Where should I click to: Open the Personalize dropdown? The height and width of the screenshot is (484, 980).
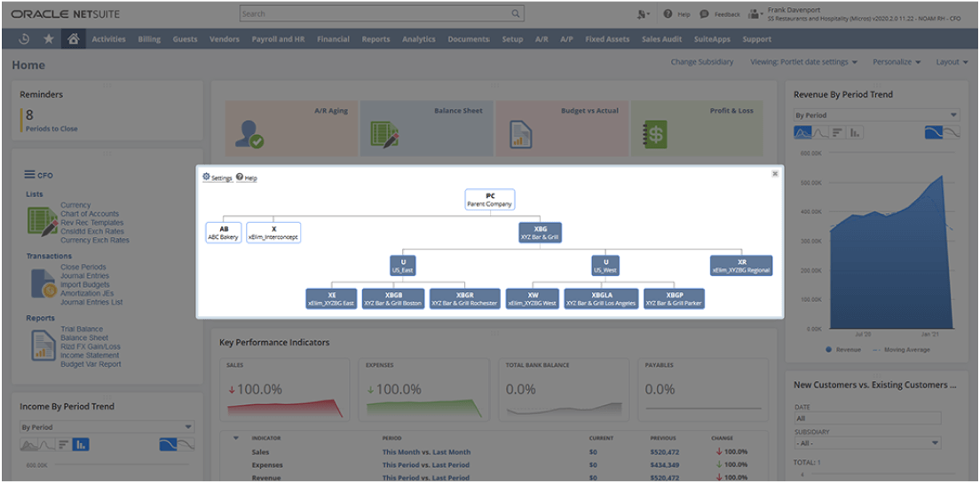tap(897, 62)
